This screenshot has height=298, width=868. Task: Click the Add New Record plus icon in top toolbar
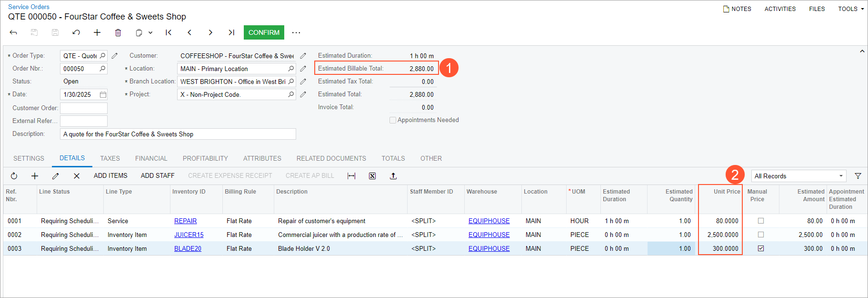[x=97, y=32]
